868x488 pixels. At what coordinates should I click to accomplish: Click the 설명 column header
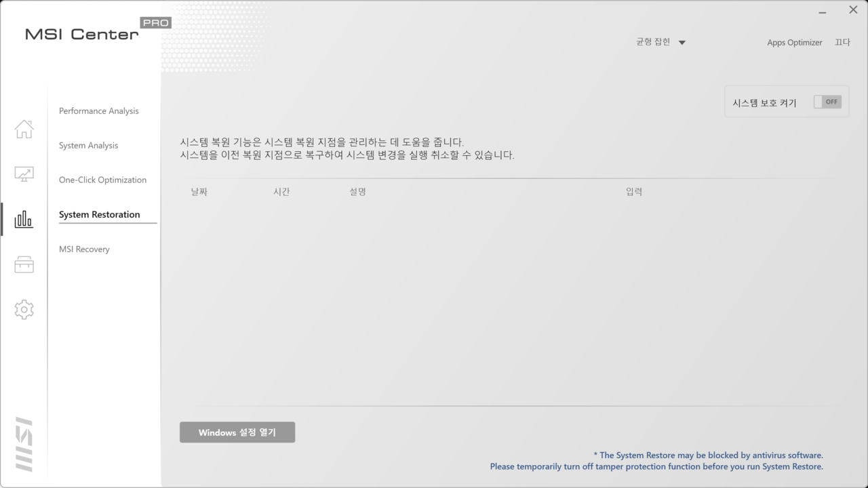(357, 192)
